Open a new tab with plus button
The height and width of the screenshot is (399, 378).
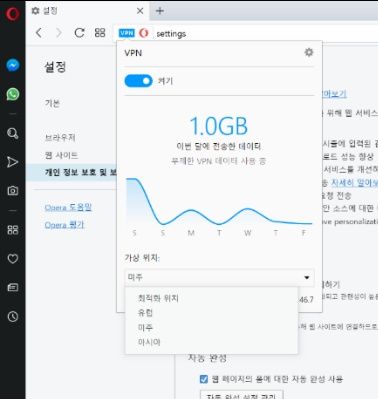click(160, 11)
